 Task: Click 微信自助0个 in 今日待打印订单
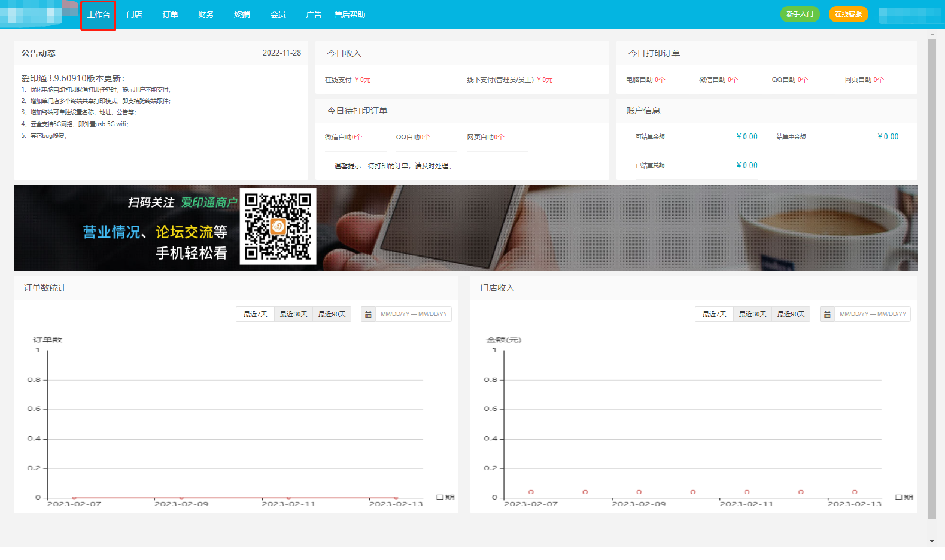(344, 137)
